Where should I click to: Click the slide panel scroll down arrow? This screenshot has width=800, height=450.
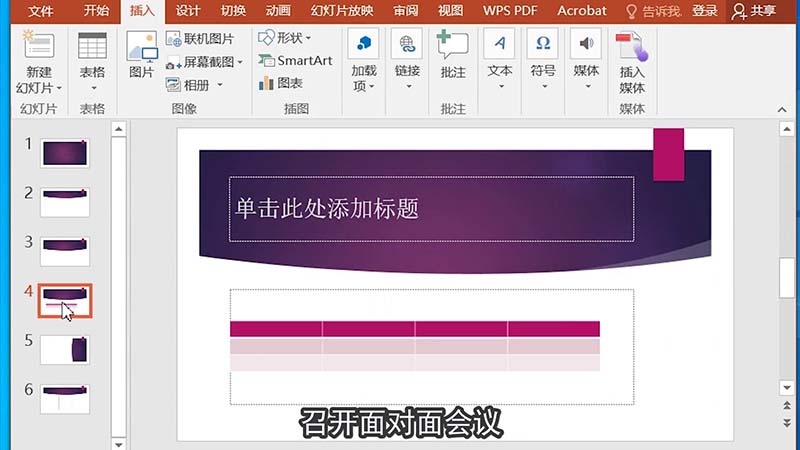click(x=118, y=442)
